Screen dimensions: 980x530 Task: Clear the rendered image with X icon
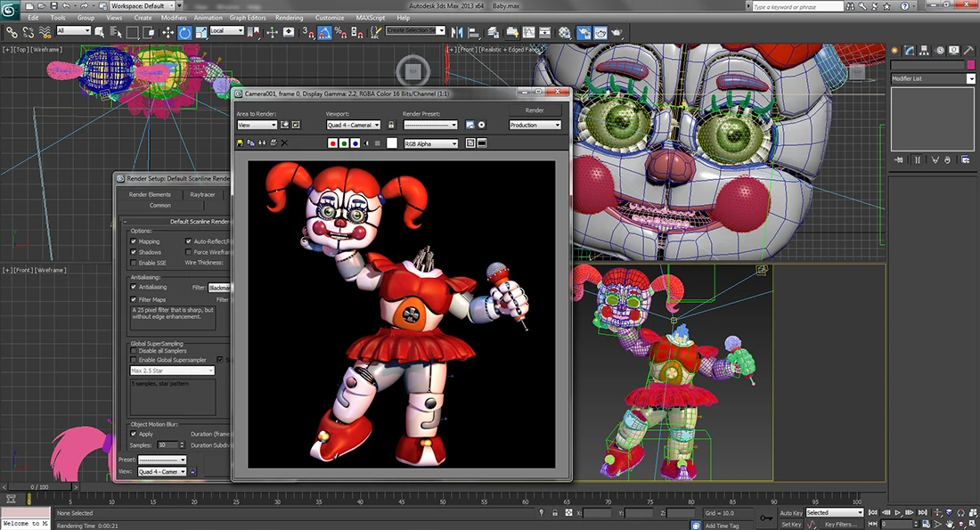tap(285, 143)
